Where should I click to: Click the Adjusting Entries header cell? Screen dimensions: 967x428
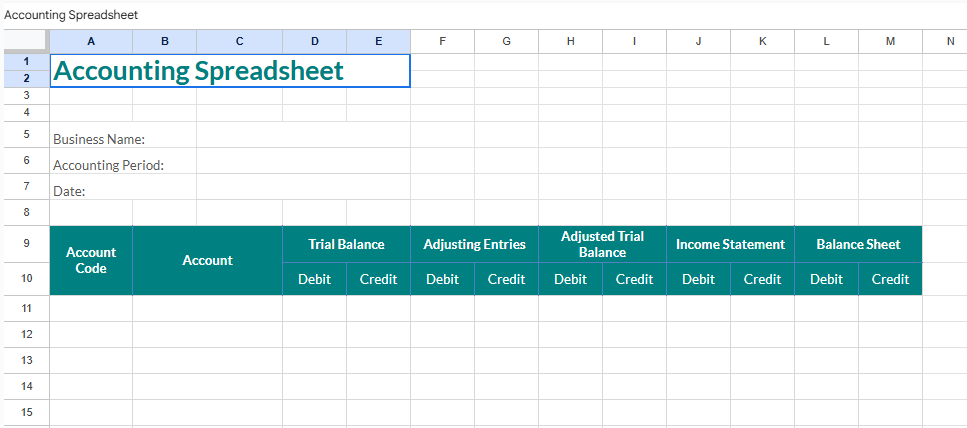474,245
